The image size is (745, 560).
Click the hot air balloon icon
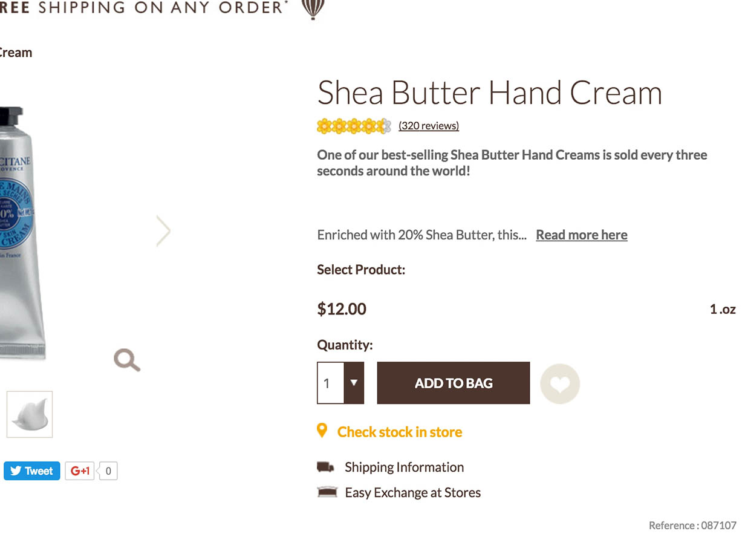pos(313,8)
